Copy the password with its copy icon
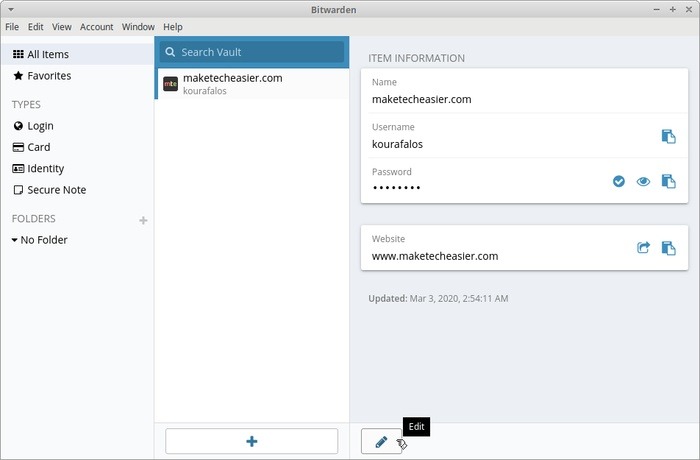 668,181
